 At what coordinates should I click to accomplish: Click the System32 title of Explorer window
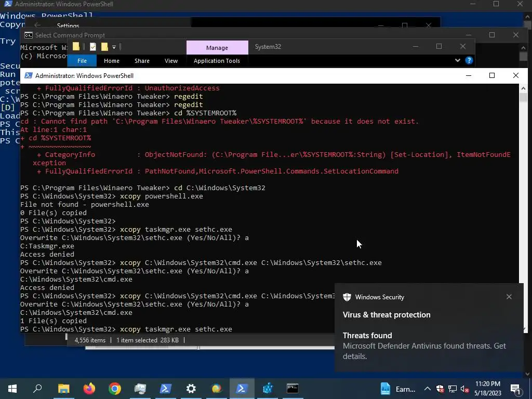click(x=268, y=47)
